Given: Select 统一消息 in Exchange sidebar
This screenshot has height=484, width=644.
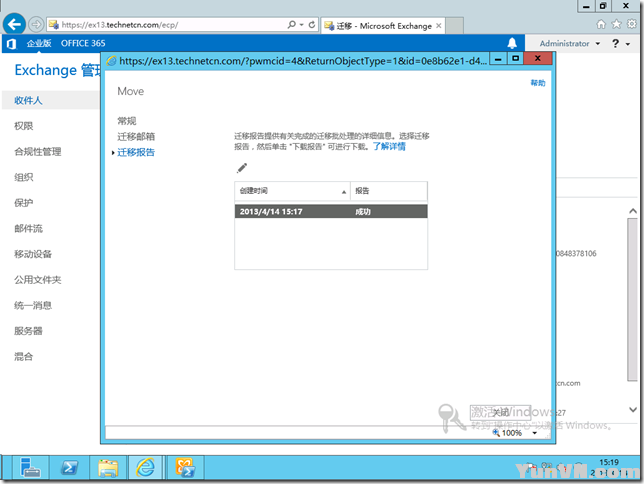Looking at the screenshot, I should (x=33, y=305).
